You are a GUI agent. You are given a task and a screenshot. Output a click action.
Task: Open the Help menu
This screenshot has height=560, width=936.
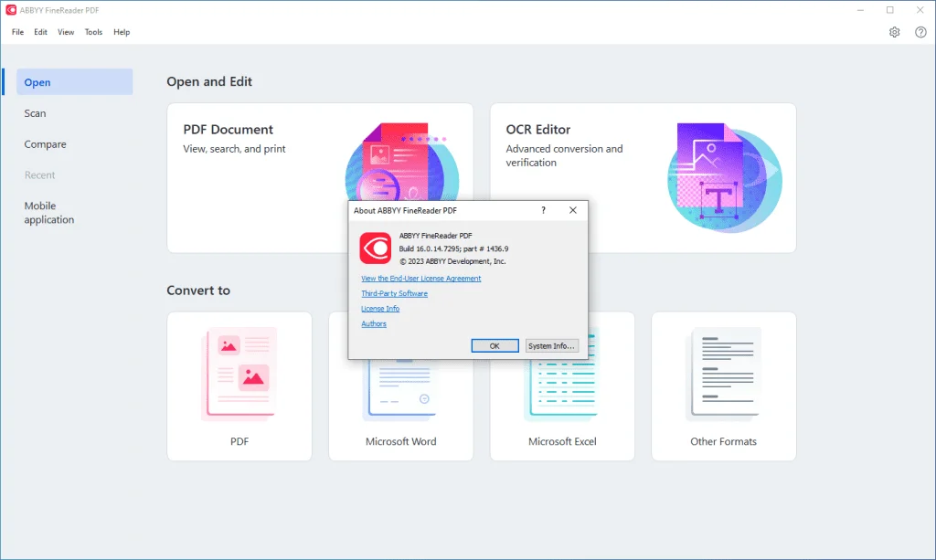point(122,32)
